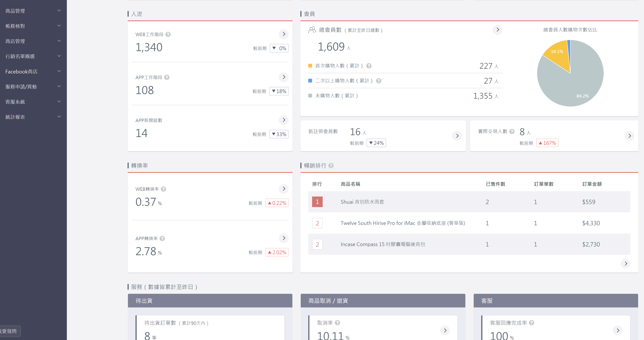Open 總會員數 detail arrow
This screenshot has height=340, width=644.
coord(497,30)
